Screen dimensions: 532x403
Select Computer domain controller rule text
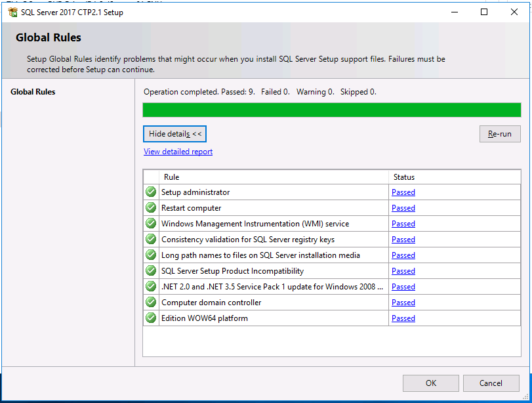point(211,303)
